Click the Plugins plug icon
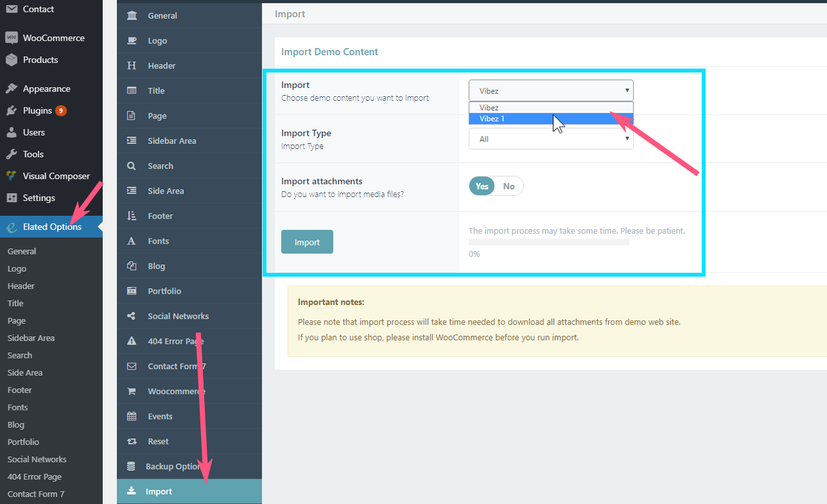The height and width of the screenshot is (504, 827). pos(12,110)
